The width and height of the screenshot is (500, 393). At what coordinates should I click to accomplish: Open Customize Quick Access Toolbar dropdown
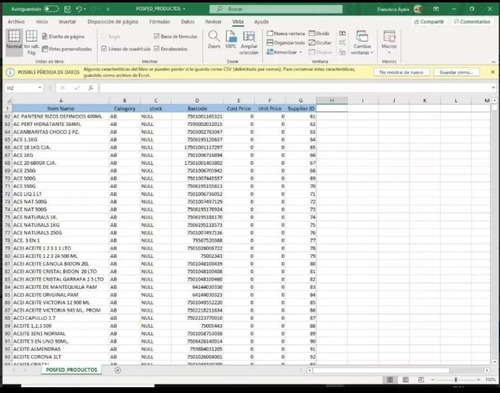pyautogui.click(x=108, y=9)
